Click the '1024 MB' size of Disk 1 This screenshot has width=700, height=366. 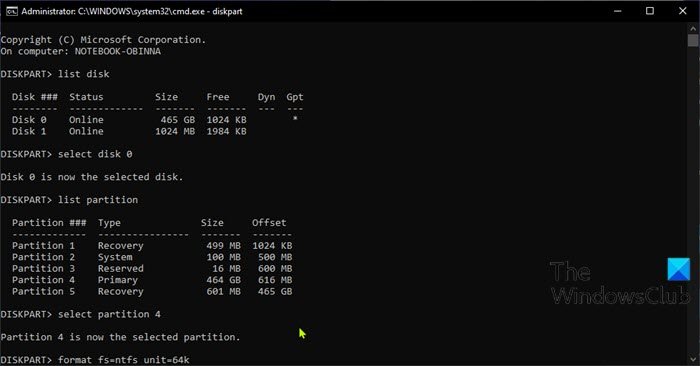pyautogui.click(x=175, y=131)
